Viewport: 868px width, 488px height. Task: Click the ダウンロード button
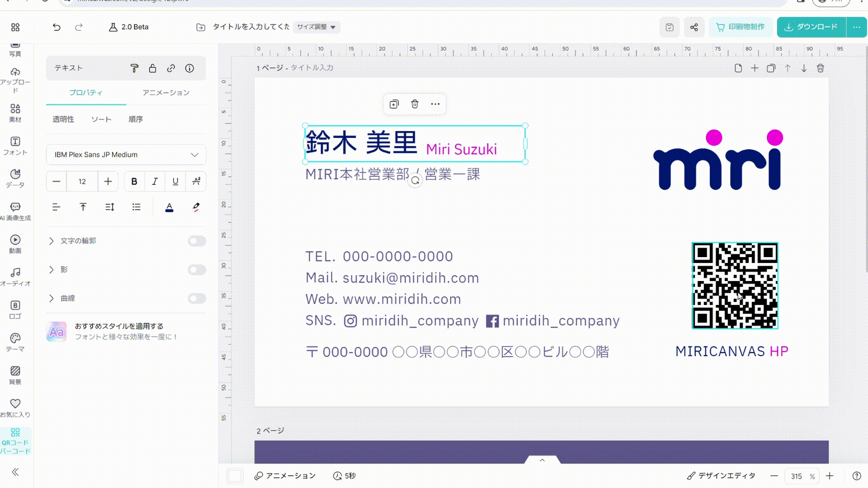[x=811, y=27]
